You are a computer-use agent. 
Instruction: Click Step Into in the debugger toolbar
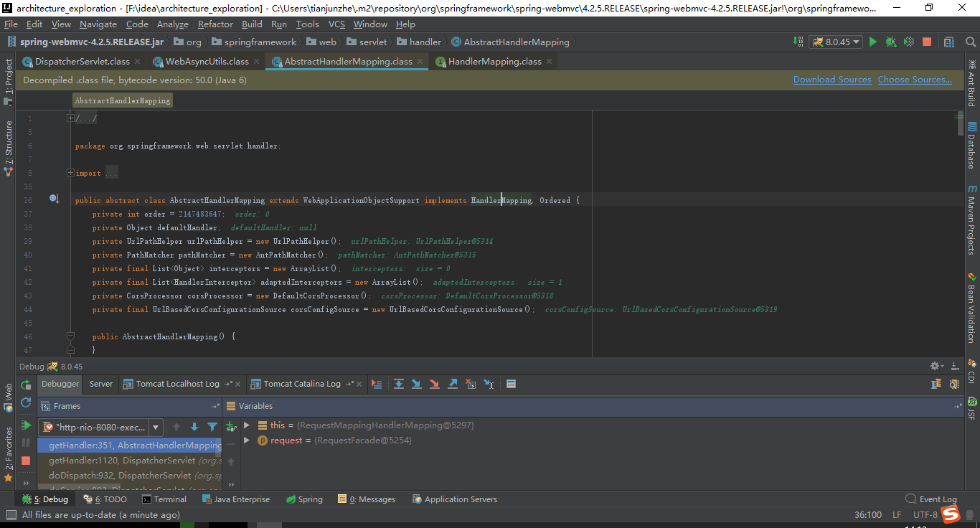point(416,385)
